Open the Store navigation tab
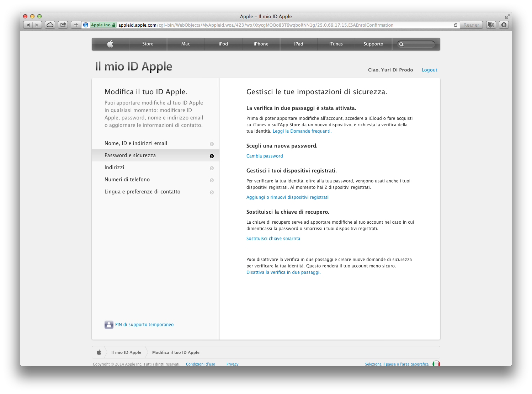This screenshot has height=394, width=532. 148,44
